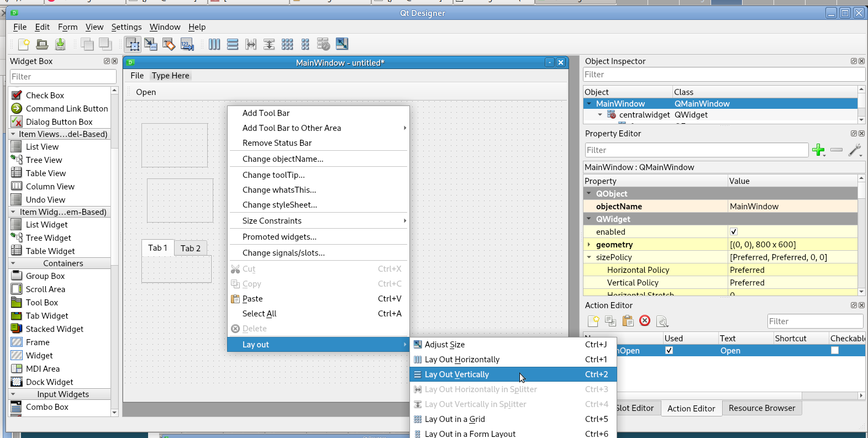Choose Lay Out Vertically from submenu
This screenshot has height=438, width=868.
pyautogui.click(x=457, y=374)
